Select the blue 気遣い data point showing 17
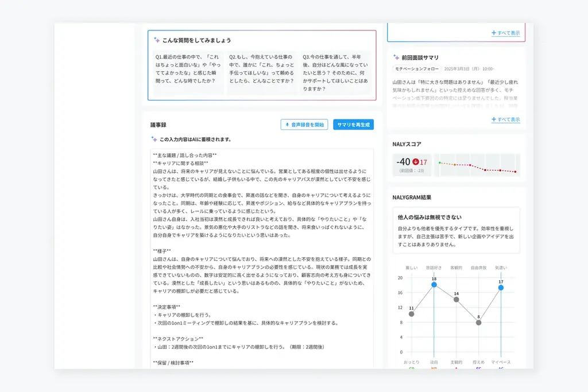 (501, 288)
